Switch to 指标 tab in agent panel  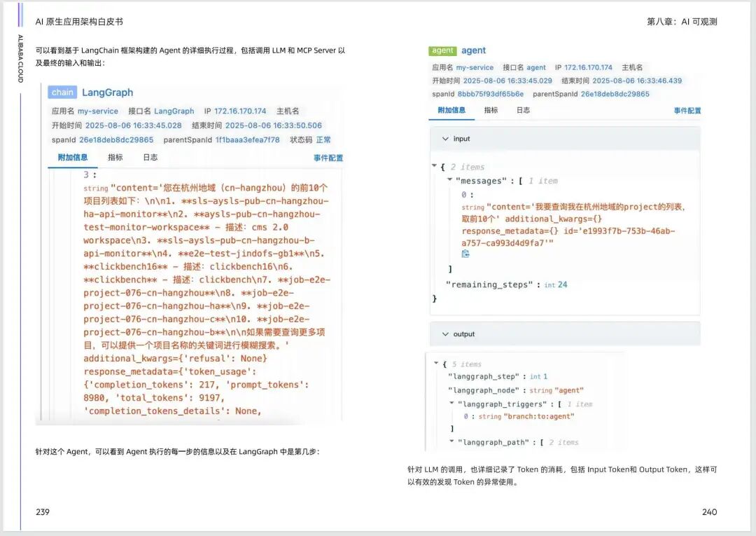click(491, 110)
